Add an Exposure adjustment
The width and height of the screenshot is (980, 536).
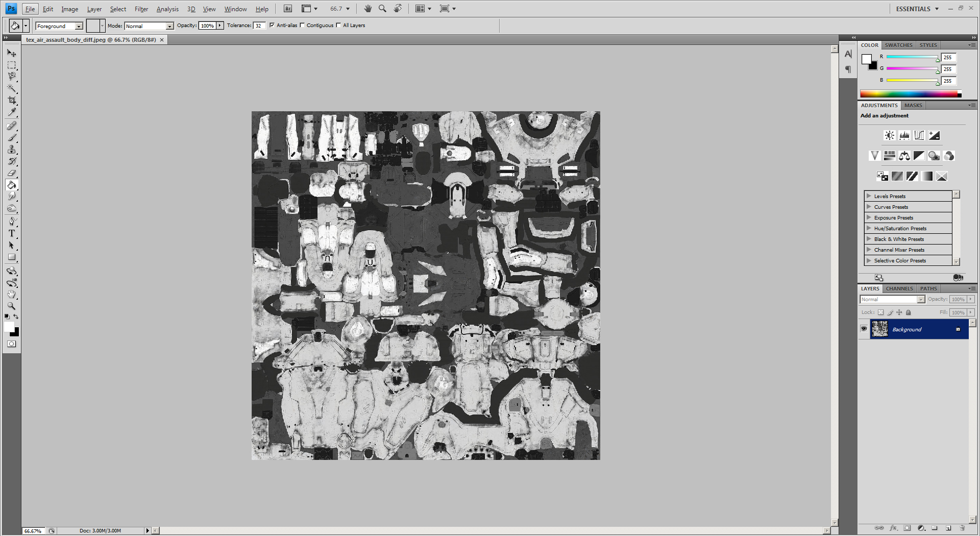[934, 135]
